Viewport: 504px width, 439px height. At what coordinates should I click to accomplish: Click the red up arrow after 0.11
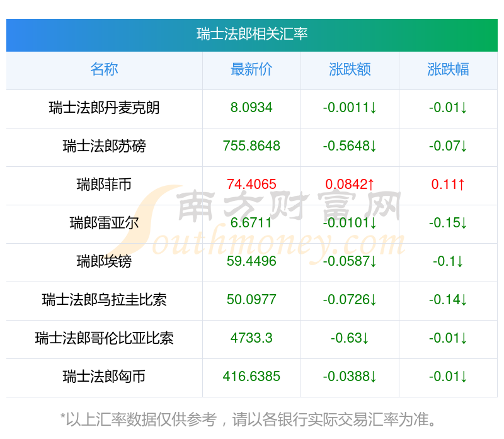coord(461,185)
